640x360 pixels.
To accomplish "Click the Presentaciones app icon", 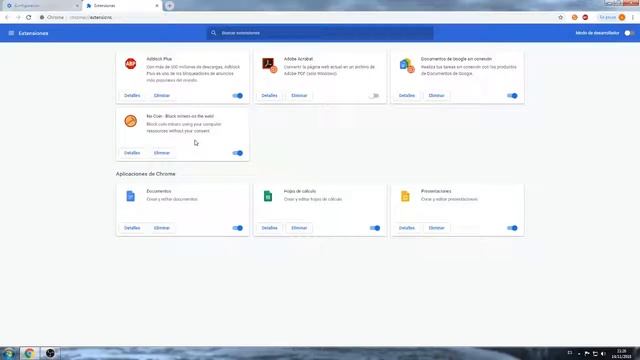I will tap(405, 196).
